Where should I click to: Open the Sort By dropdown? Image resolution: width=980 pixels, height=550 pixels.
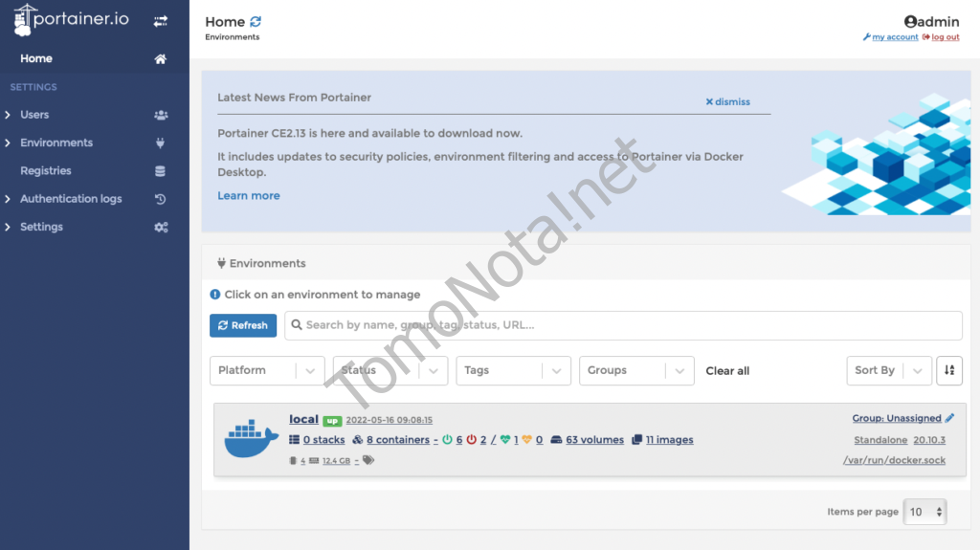tap(888, 371)
